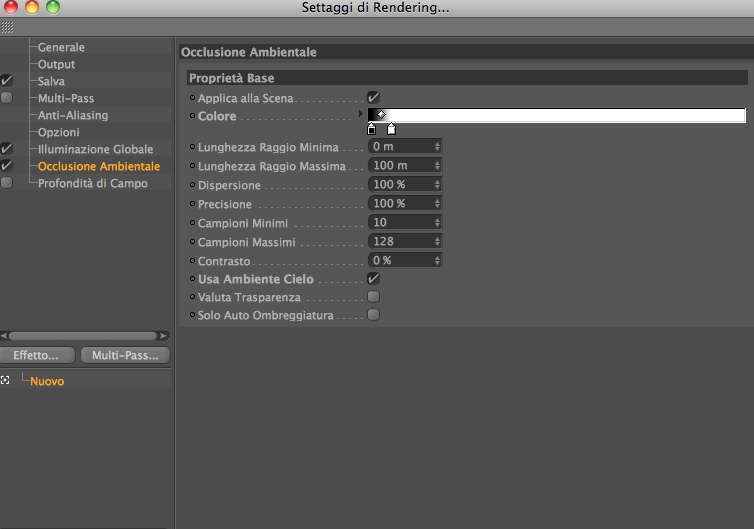The width and height of the screenshot is (754, 529).
Task: Open the Output settings section
Action: (56, 64)
